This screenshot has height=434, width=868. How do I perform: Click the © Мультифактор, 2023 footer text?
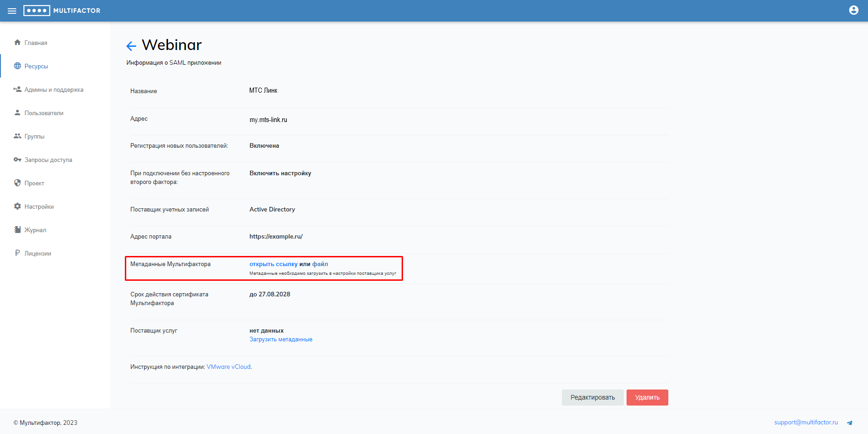point(45,423)
